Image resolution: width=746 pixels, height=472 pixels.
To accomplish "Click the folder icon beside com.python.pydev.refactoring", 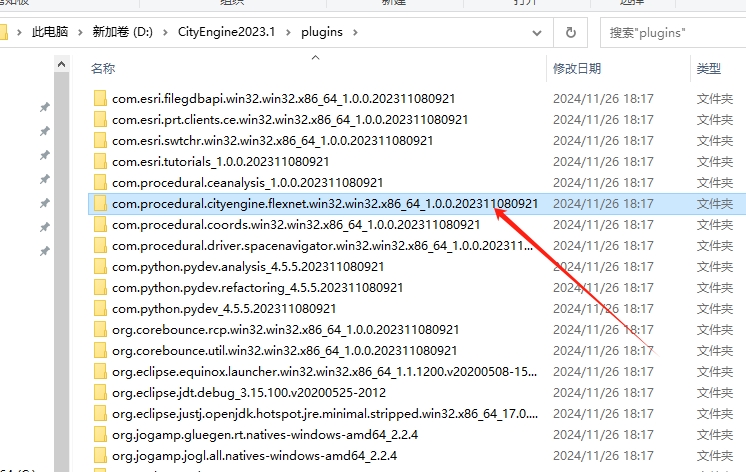I will pos(100,287).
